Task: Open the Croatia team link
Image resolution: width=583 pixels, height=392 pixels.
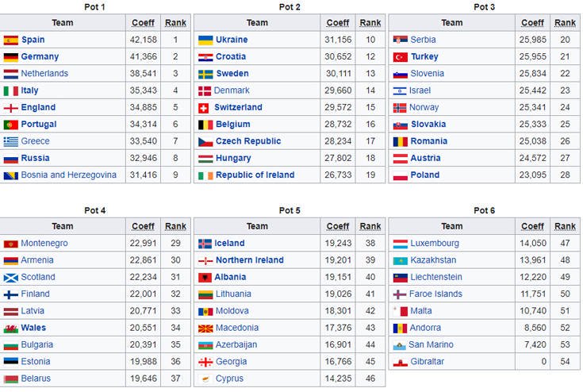Action: (x=230, y=57)
